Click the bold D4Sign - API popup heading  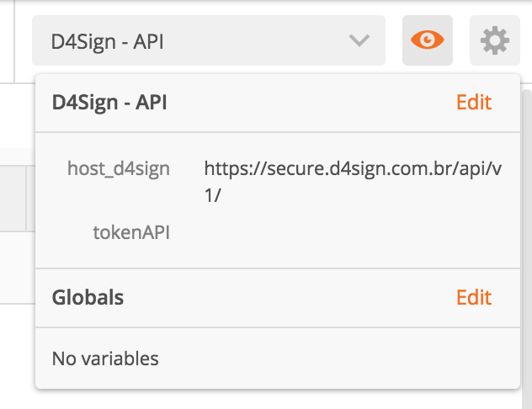point(109,103)
